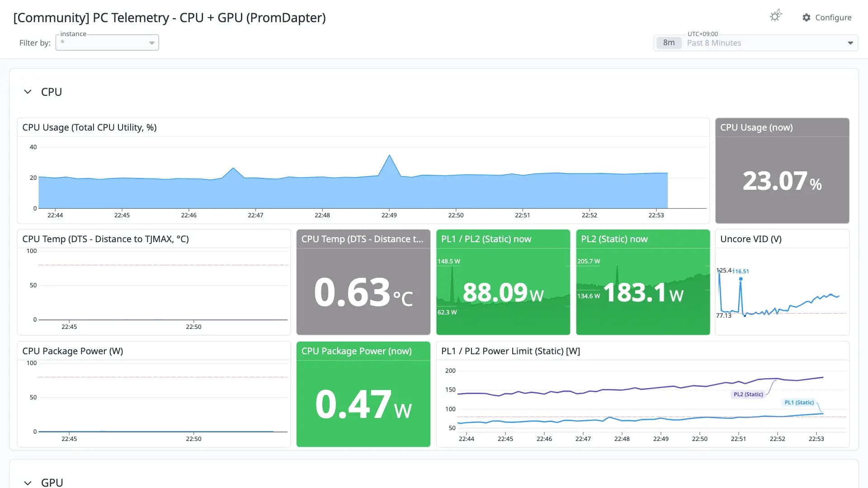Click the 205.7 W max label
Screen dimensions: 868x488
(589, 261)
